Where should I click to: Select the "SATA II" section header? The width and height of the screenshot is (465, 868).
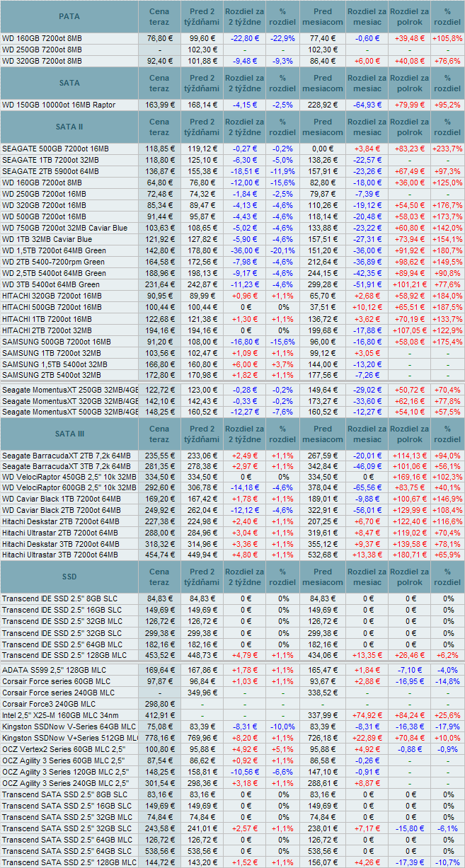point(69,127)
